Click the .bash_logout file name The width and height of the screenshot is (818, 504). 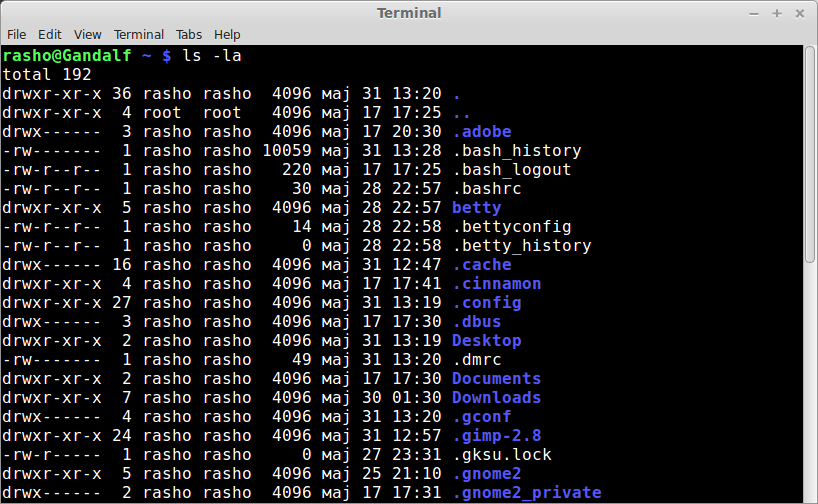(512, 170)
